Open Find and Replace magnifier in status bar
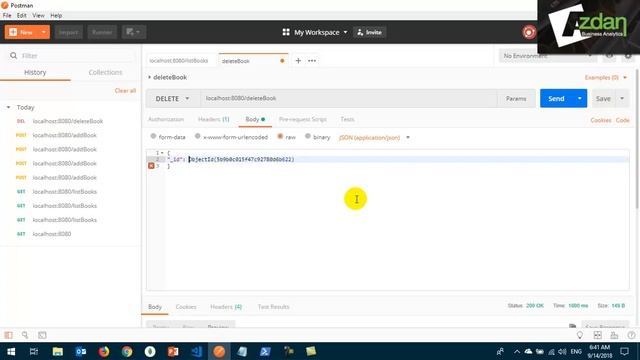The height and width of the screenshot is (360, 640). [x=25, y=335]
